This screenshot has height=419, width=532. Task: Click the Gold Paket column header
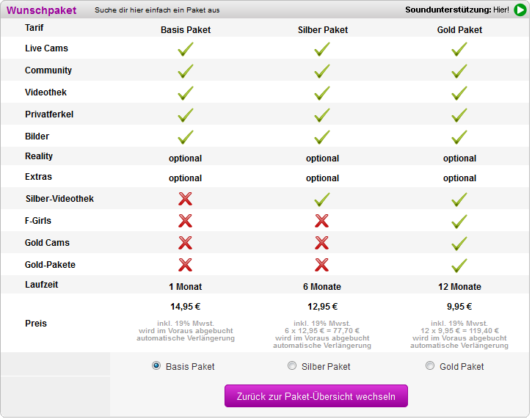click(459, 30)
